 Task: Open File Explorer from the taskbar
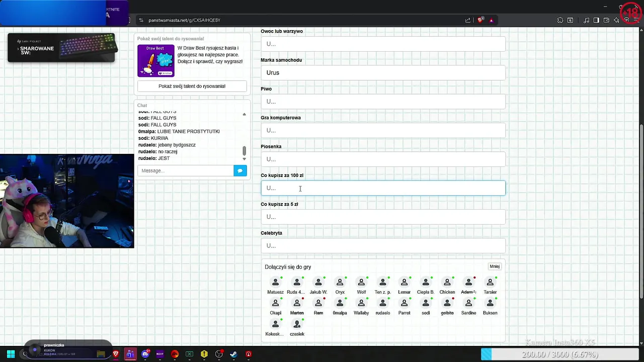coord(101,354)
